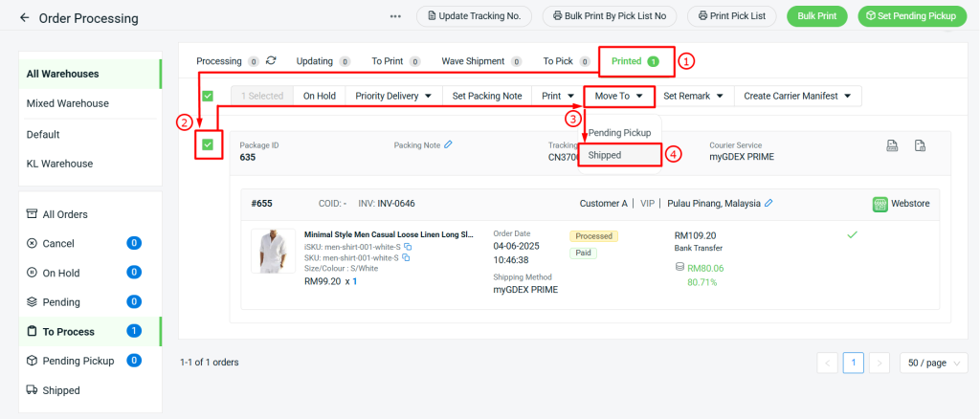Edit the Pulau Pinang address pencil icon

[x=768, y=203]
